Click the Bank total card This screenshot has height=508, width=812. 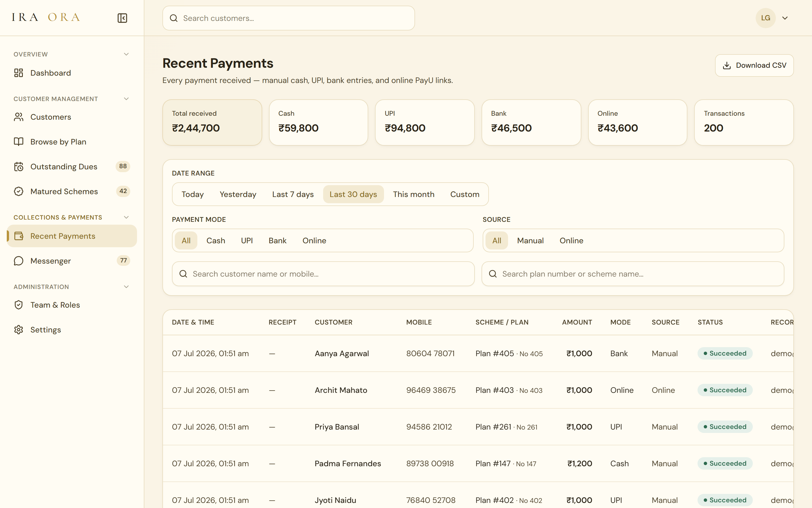[x=531, y=122]
